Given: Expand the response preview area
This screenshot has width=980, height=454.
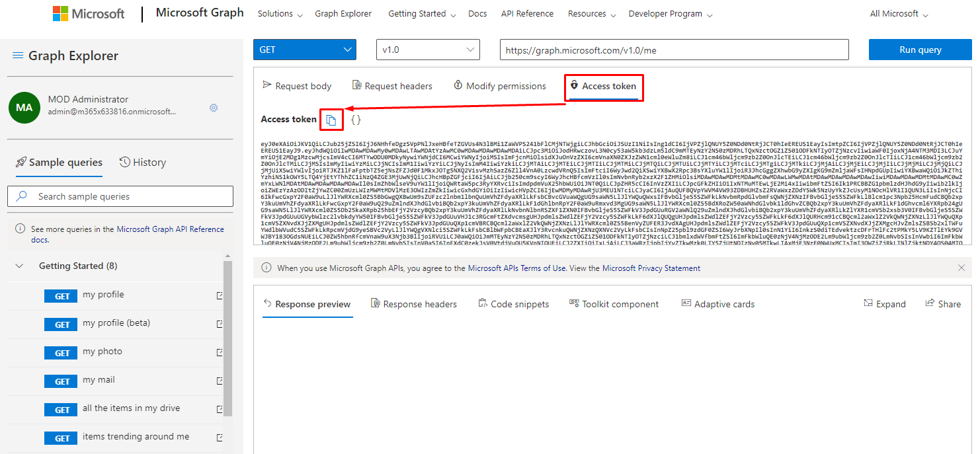Looking at the screenshot, I should [884, 304].
